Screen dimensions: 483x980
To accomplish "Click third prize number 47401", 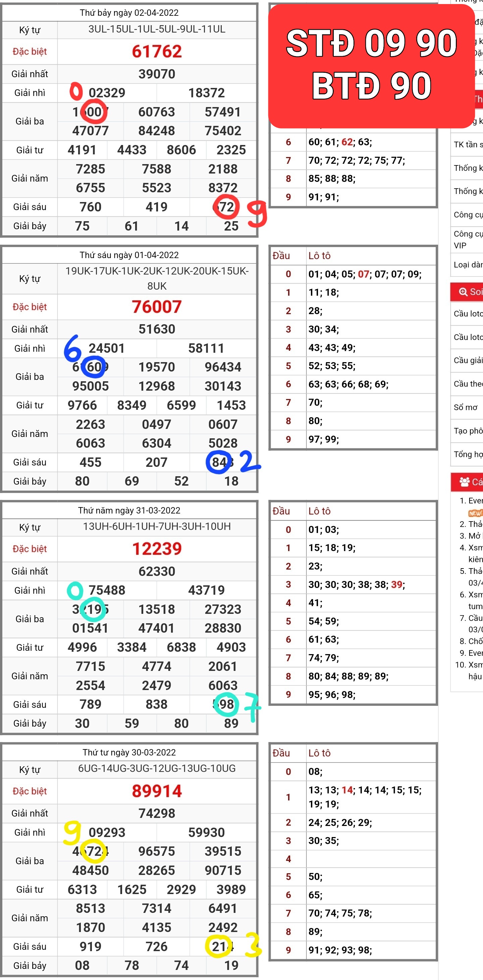I will pyautogui.click(x=156, y=628).
